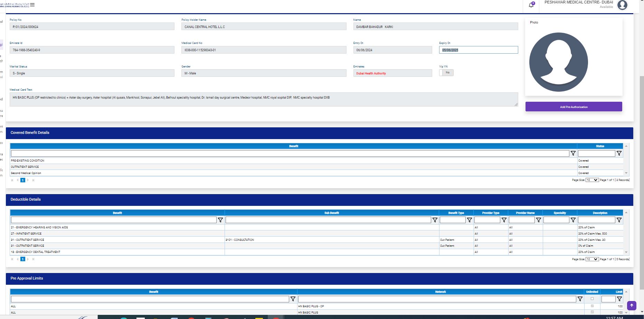Click Status filter icon in Covered Benefit Details
The image size is (644, 319).
click(619, 153)
